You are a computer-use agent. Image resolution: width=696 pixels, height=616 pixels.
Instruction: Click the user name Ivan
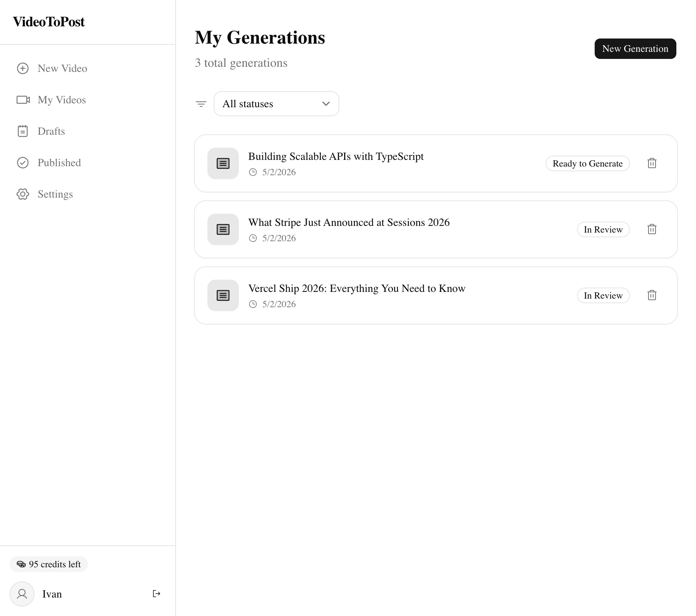click(x=52, y=594)
